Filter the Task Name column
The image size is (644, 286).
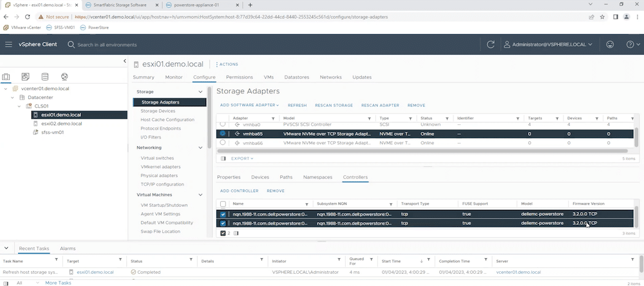point(56,260)
